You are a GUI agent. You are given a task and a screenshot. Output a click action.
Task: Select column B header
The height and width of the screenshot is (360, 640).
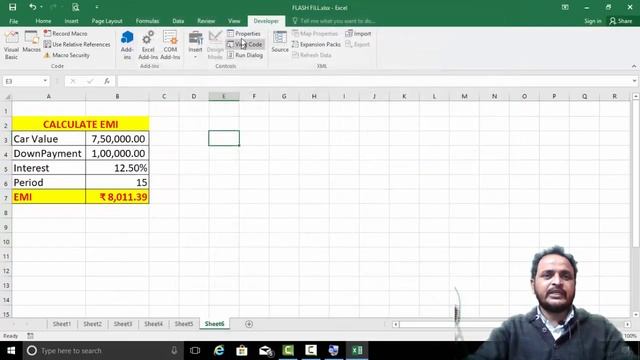pyautogui.click(x=117, y=96)
